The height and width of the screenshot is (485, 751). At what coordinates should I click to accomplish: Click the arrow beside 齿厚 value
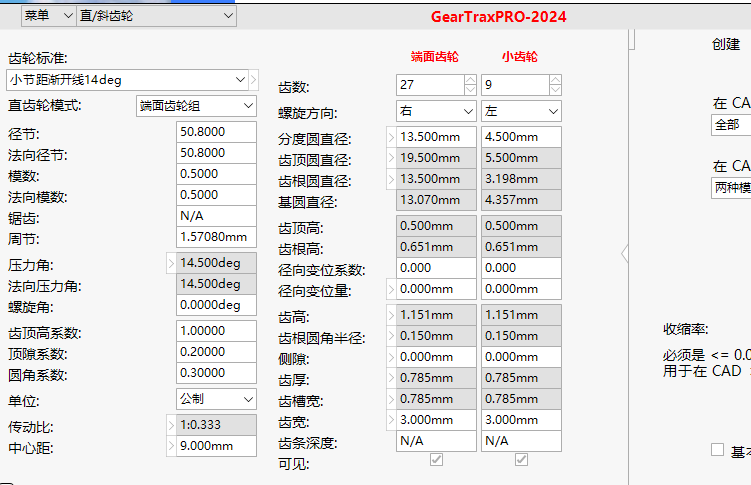391,378
